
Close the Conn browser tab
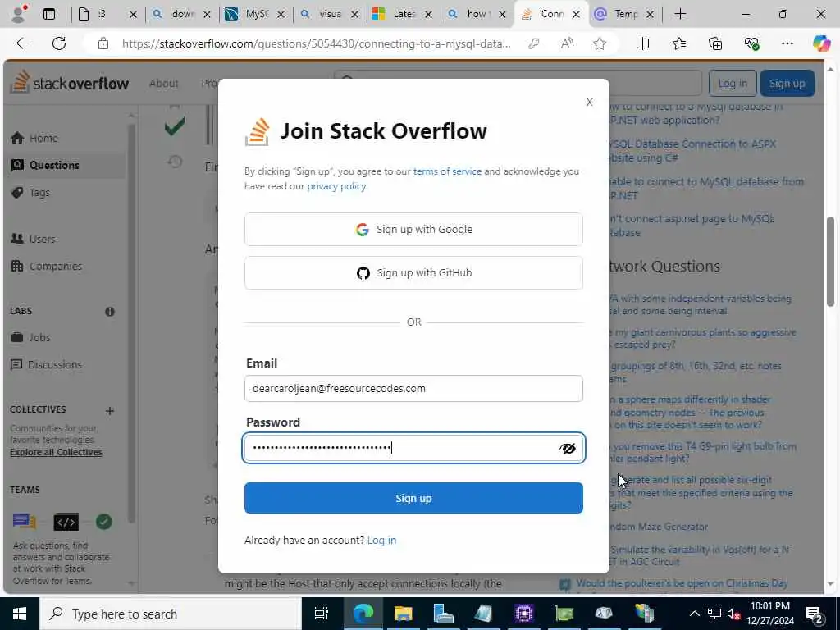576,15
